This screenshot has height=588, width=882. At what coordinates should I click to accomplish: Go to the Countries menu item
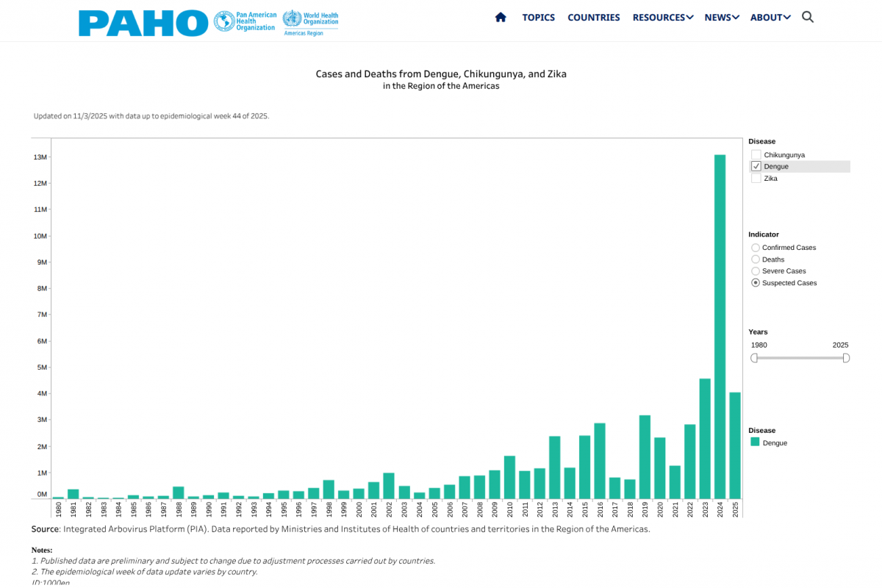593,18
